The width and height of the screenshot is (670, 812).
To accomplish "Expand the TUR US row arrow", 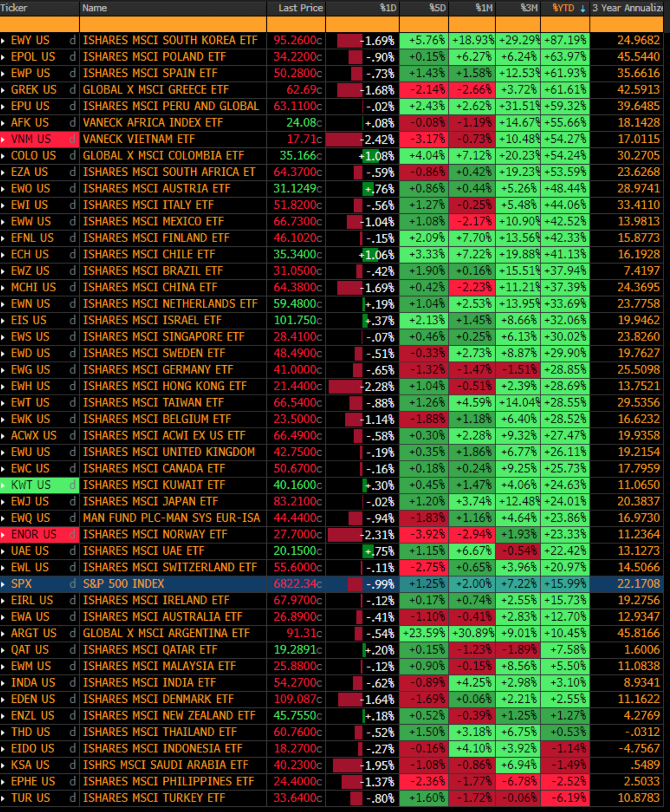I will coord(3,798).
